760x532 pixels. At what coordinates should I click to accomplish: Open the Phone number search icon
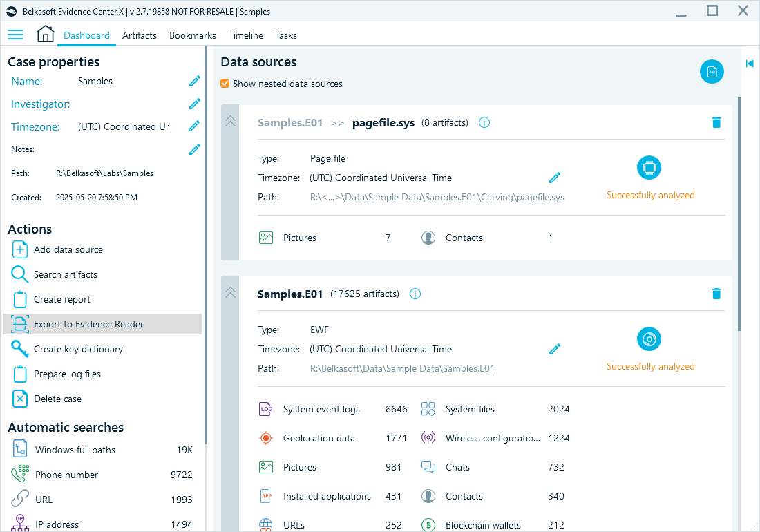(20, 475)
